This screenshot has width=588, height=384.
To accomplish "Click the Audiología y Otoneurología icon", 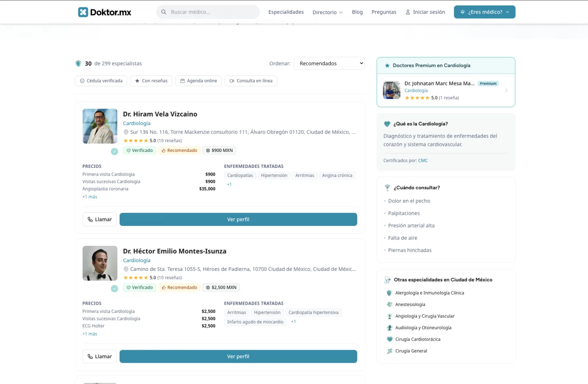I will click(x=390, y=328).
